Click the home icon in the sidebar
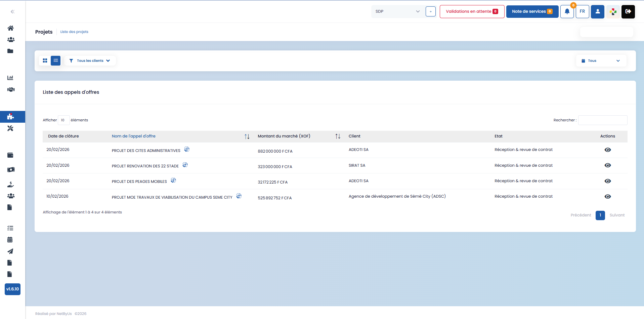 pyautogui.click(x=11, y=28)
